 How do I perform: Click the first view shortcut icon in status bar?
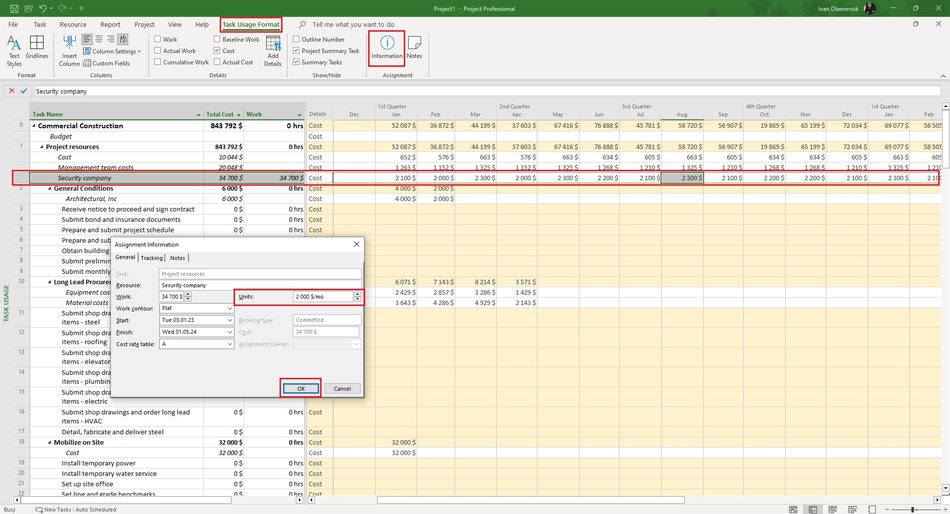coord(792,510)
